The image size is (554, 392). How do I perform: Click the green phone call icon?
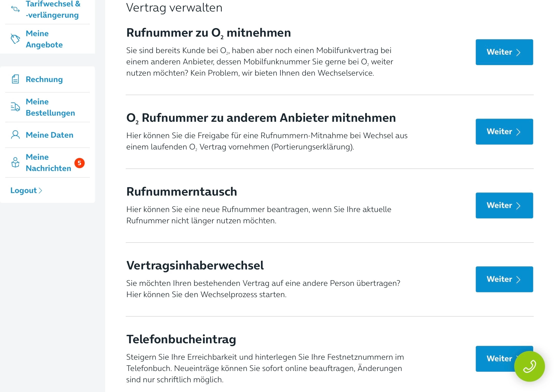(x=529, y=366)
